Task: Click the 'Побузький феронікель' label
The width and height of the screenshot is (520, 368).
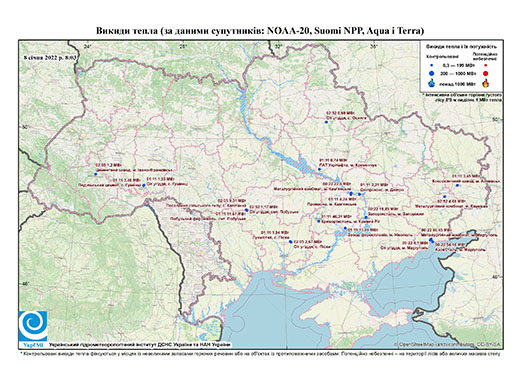Action: pyautogui.click(x=208, y=219)
